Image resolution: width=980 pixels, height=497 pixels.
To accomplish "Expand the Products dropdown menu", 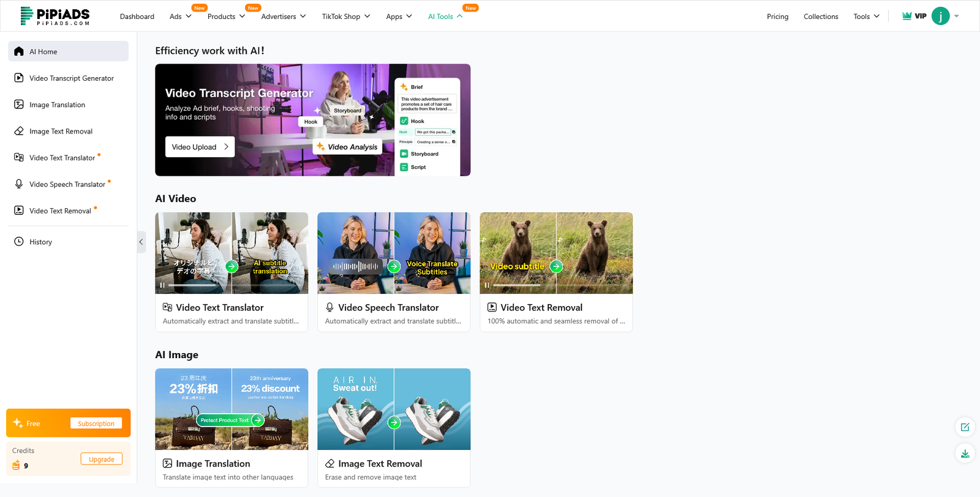I will (227, 17).
